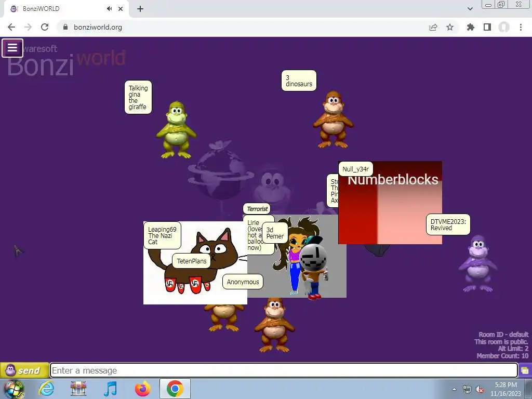The image size is (532, 399).
Task: Click the send button
Action: [24, 370]
